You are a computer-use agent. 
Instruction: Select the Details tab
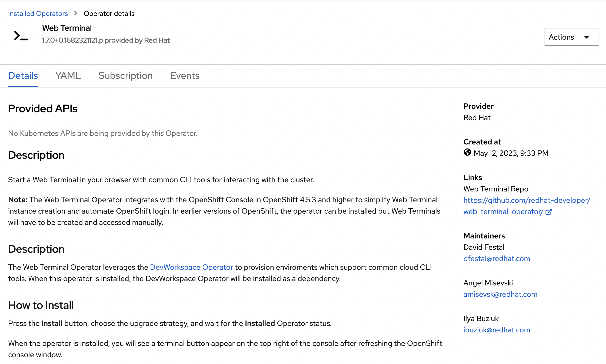[23, 76]
